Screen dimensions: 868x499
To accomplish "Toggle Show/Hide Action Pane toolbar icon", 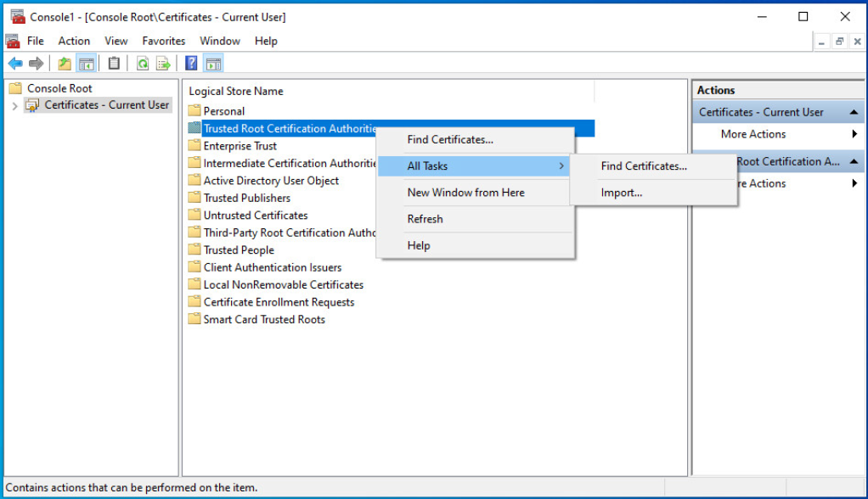I will coord(213,64).
